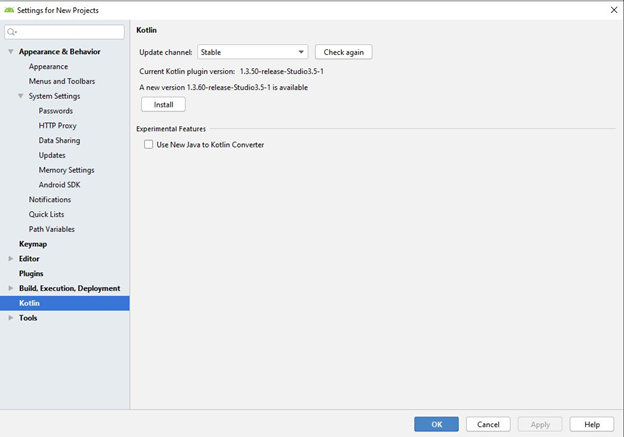Open Plugins settings page
This screenshot has width=624, height=437.
pyautogui.click(x=31, y=273)
